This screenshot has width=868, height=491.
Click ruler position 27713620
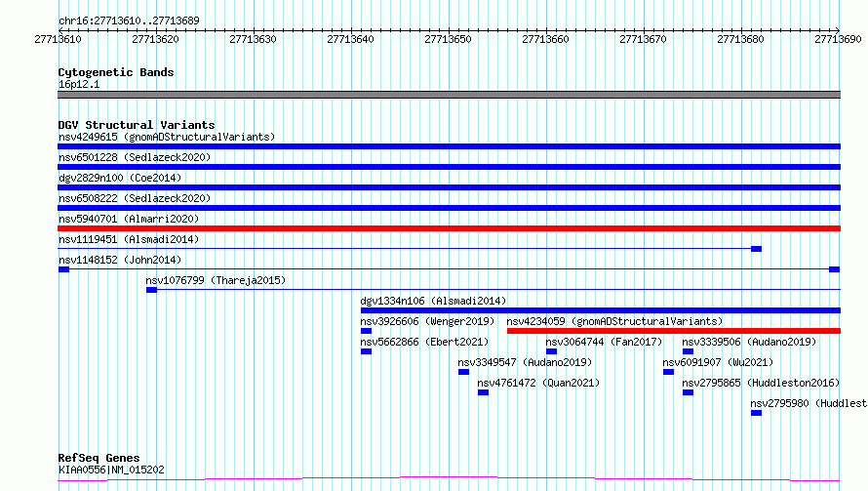point(155,39)
